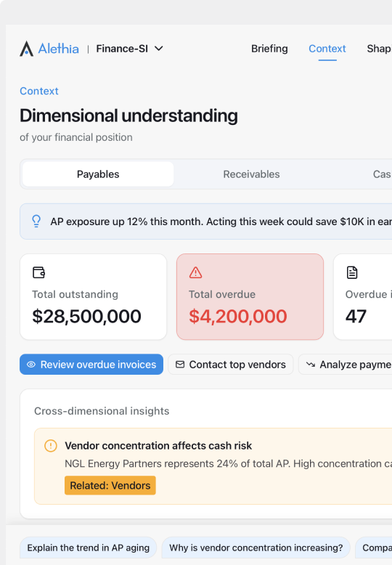
Task: Click the envelope icon beside Contact top vendors
Action: point(180,365)
